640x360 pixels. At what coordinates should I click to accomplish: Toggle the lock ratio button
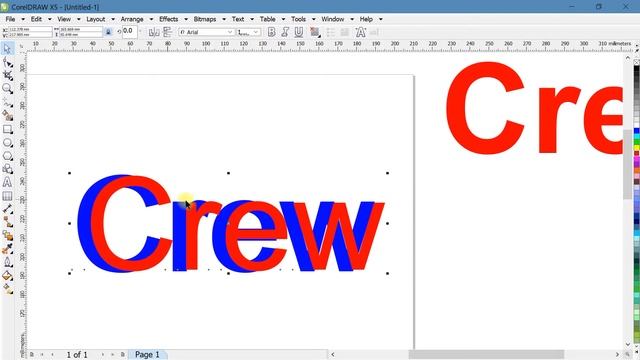pos(108,32)
